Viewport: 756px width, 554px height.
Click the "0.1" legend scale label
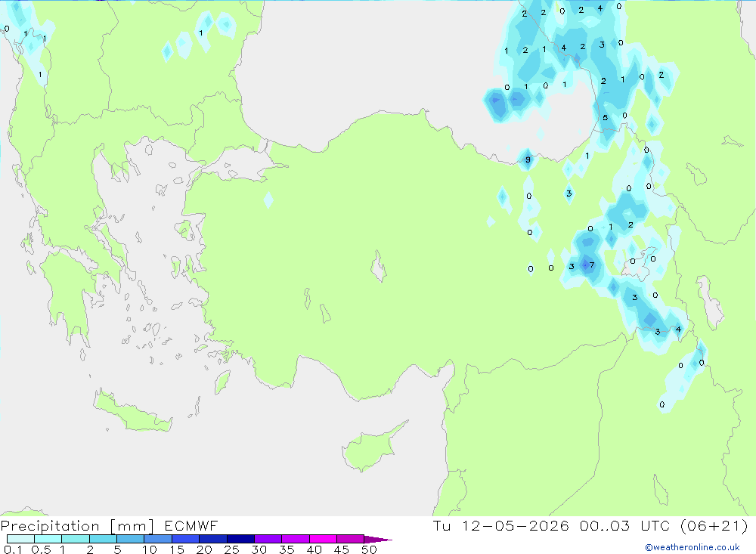[13, 549]
